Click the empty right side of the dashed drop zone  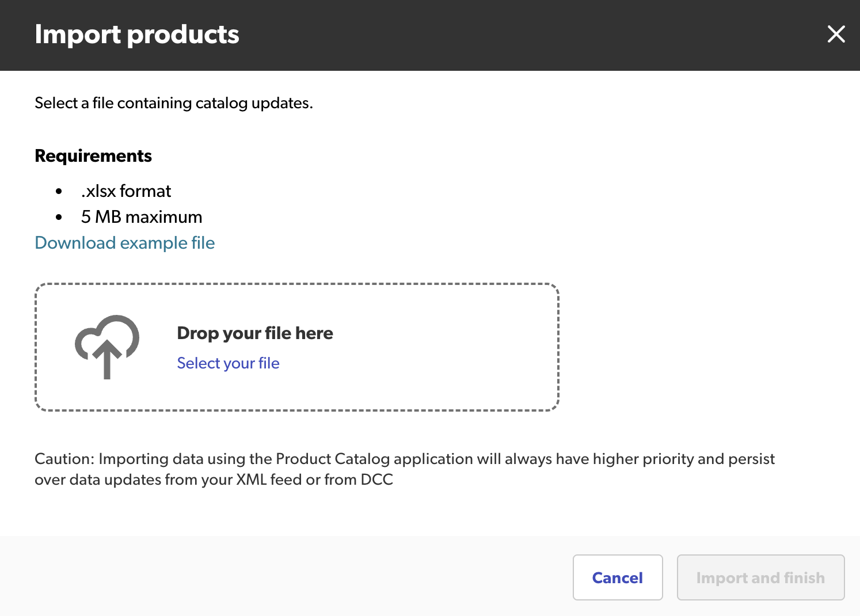[461, 347]
